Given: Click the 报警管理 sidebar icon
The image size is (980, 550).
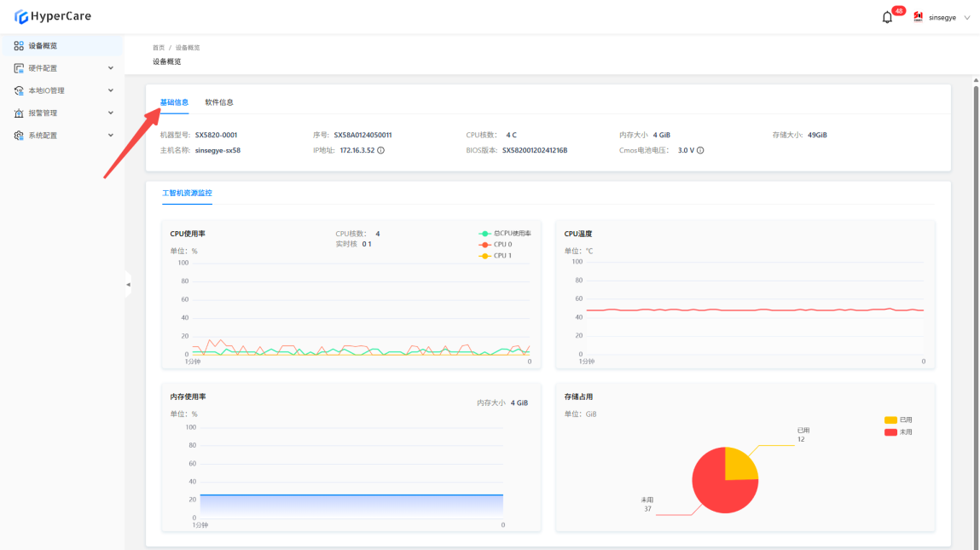Looking at the screenshot, I should point(19,113).
